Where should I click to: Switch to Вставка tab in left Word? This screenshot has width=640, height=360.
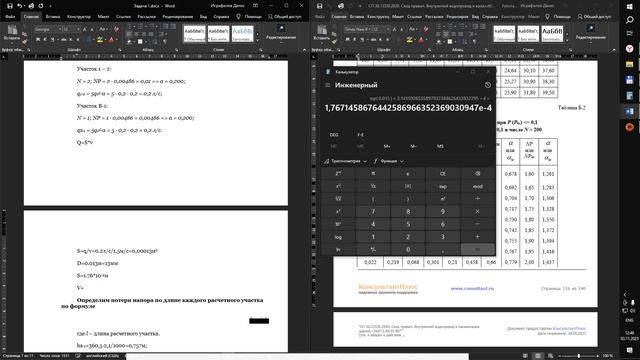tap(53, 17)
